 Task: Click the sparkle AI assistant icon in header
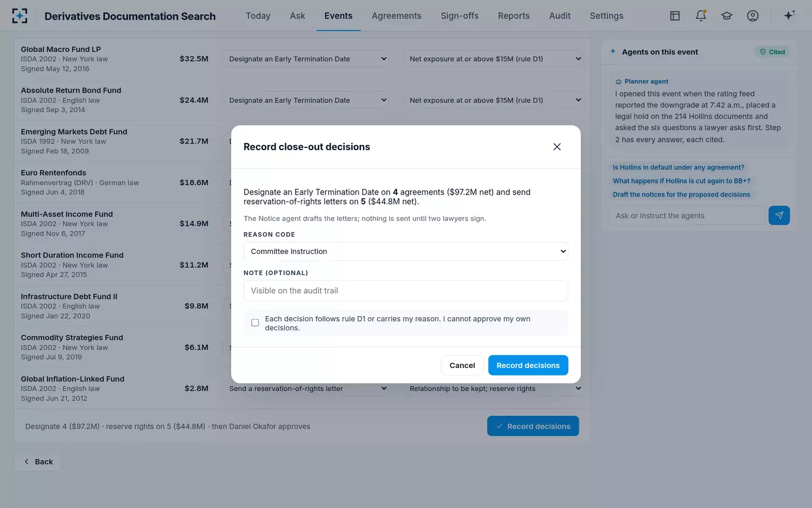pos(789,16)
